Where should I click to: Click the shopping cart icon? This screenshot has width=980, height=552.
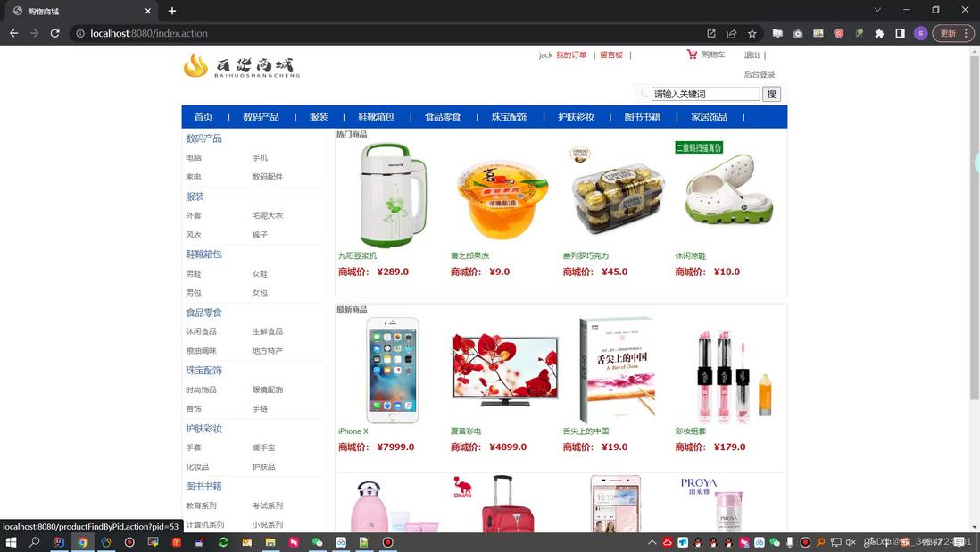[691, 54]
